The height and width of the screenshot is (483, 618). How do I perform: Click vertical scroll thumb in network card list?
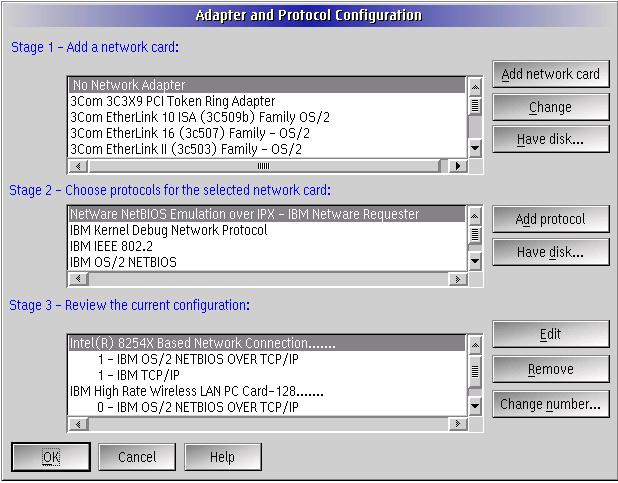(475, 106)
